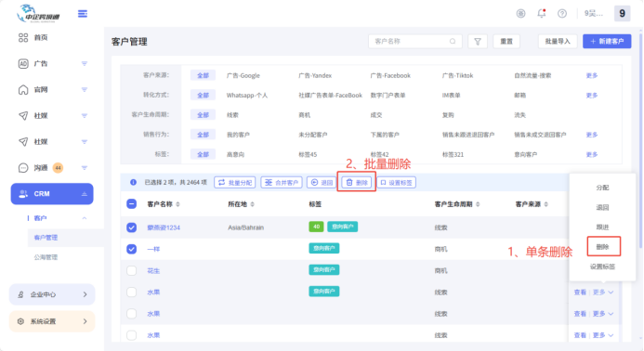Filter tags by 高意向
The width and height of the screenshot is (644, 351).
point(235,154)
